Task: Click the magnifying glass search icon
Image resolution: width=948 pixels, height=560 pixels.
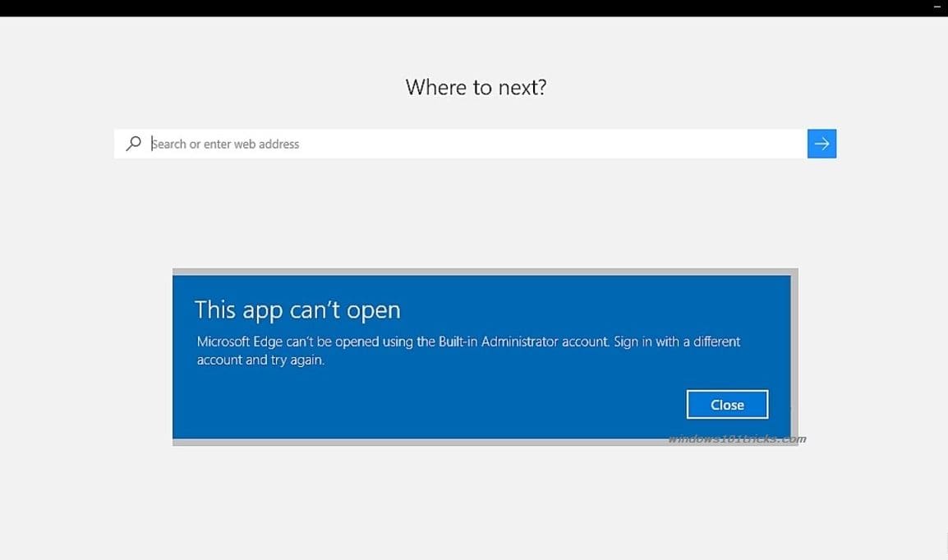Action: [x=133, y=143]
